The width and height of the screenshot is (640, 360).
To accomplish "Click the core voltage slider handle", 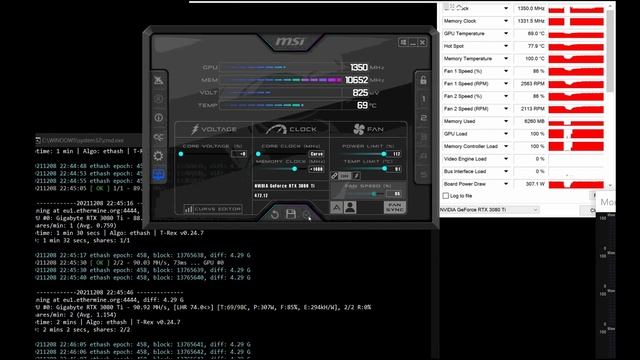I will pyautogui.click(x=181, y=154).
